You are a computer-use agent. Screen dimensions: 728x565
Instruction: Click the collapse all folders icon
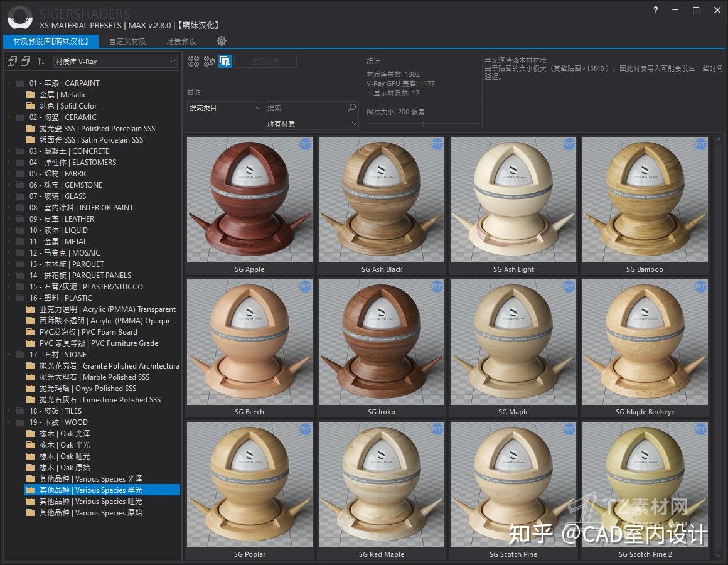25,61
